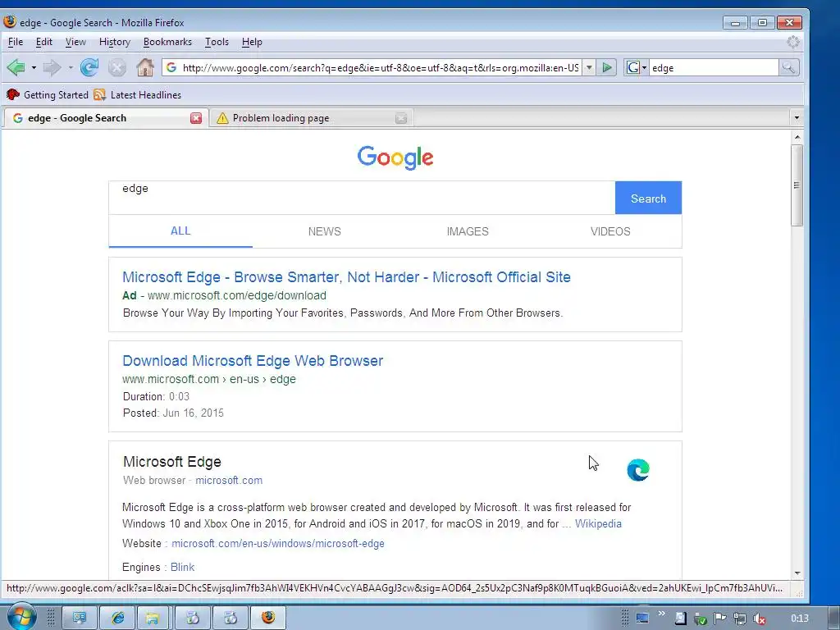Show hidden tray icons with the chevron

pyautogui.click(x=662, y=614)
